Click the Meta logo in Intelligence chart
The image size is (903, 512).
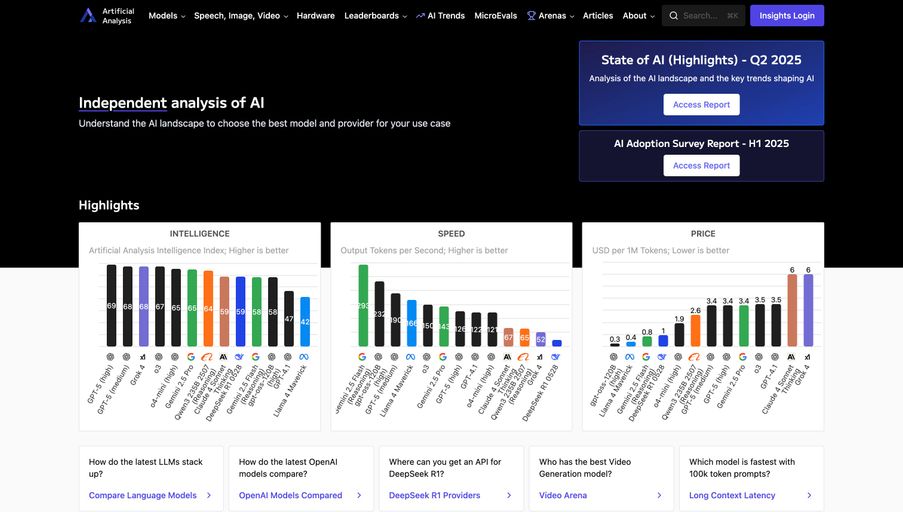click(305, 356)
